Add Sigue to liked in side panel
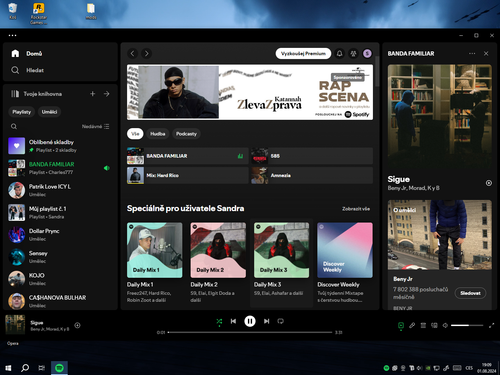Viewport: 500px width, 375px height. point(489,183)
